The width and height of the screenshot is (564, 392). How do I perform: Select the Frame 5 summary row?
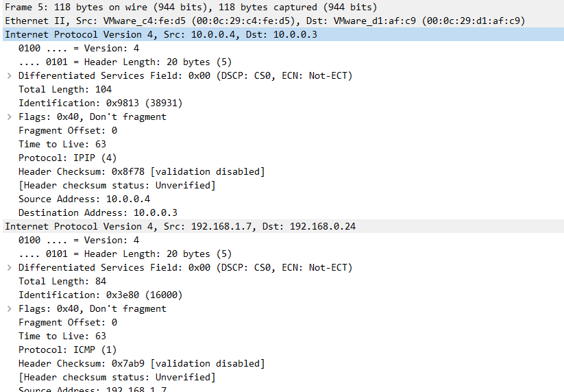[x=282, y=7]
